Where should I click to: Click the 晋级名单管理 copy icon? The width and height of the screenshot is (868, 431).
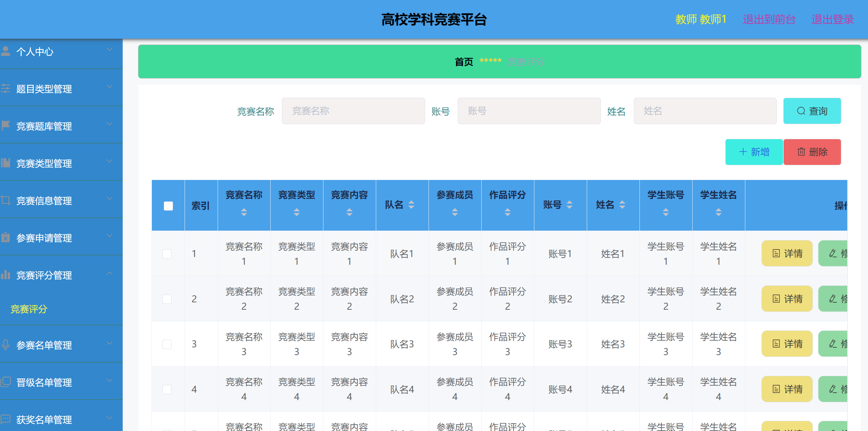[x=5, y=382]
